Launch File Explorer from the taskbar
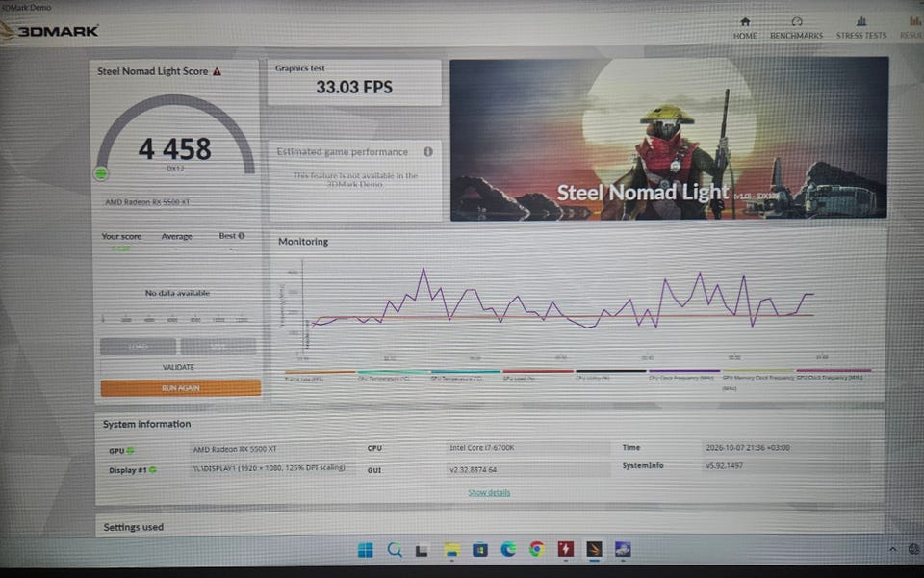Viewport: 924px width, 578px height. [452, 550]
